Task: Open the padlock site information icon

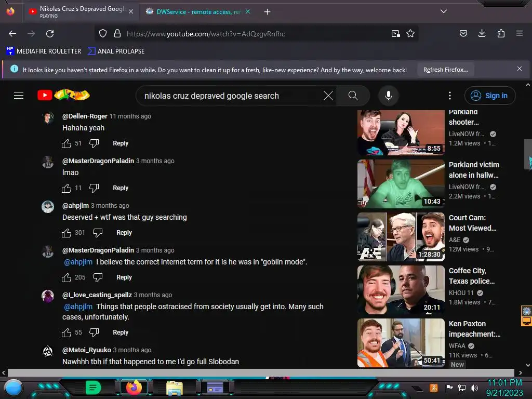Action: click(x=117, y=33)
